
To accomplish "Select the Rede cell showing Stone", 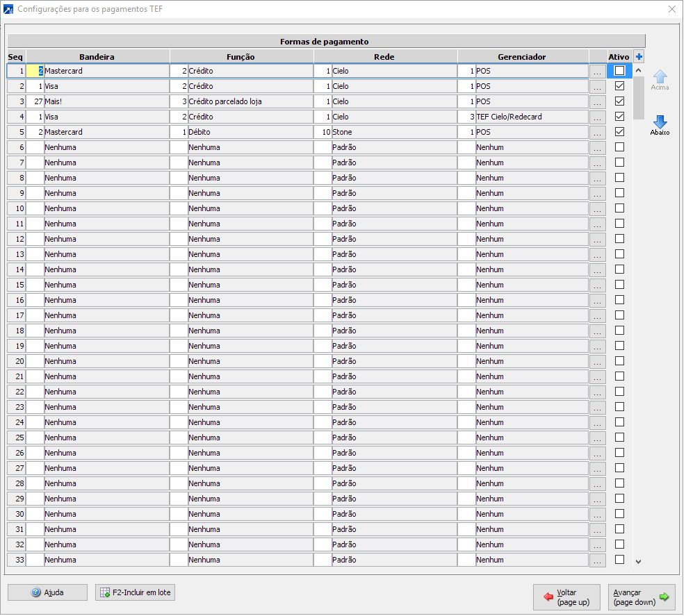I will [393, 132].
